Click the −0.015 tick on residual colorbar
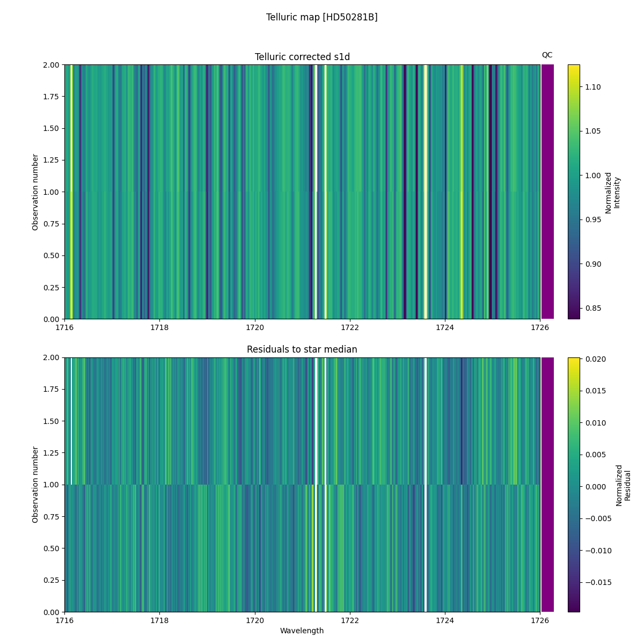 (597, 582)
